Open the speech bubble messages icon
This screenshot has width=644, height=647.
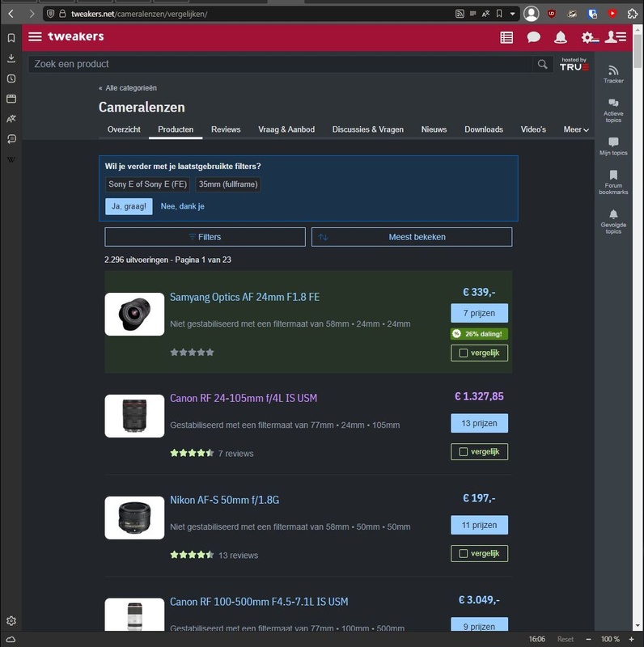[x=533, y=37]
